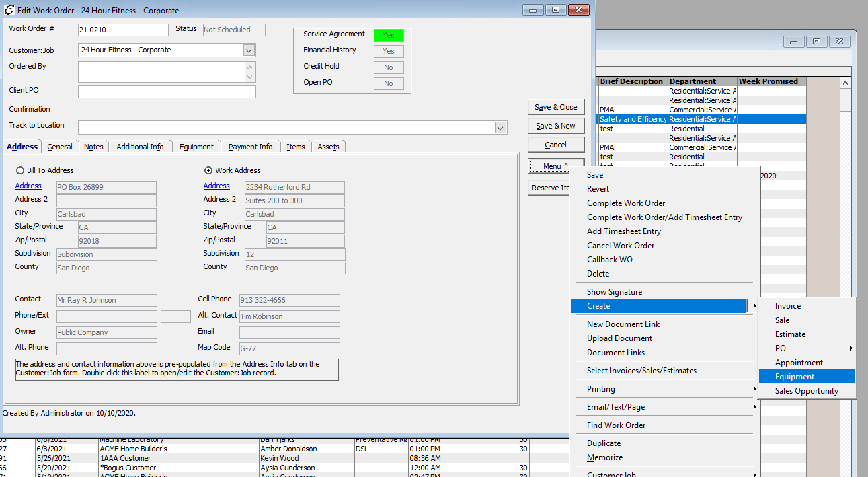This screenshot has height=477, width=868.
Task: Toggle the Credit Hold No indicator
Action: click(389, 67)
